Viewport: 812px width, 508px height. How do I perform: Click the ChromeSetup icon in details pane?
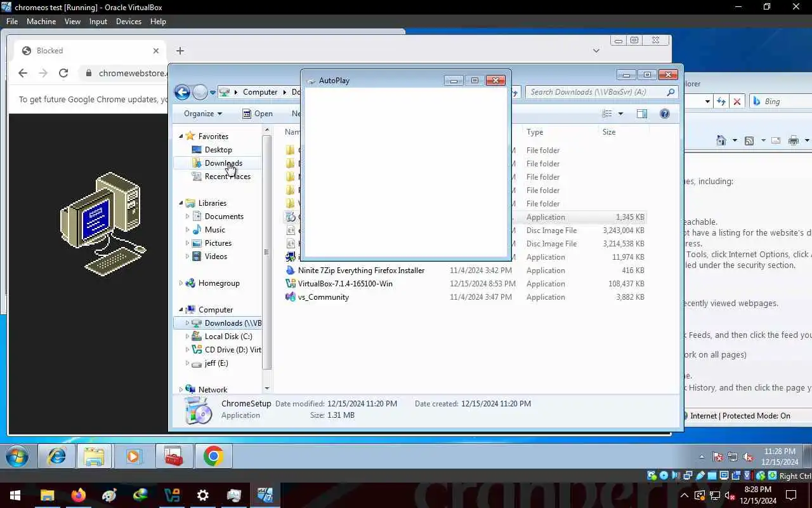coord(199,410)
